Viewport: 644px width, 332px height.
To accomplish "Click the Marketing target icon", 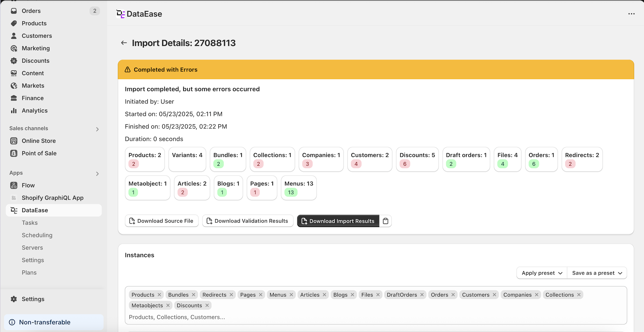I will 14,48.
